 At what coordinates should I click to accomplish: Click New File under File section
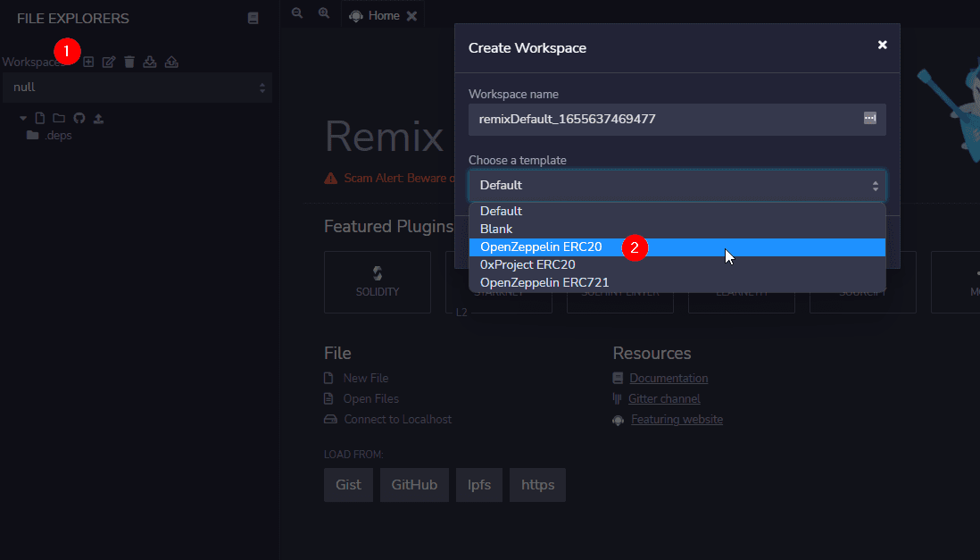click(x=366, y=378)
